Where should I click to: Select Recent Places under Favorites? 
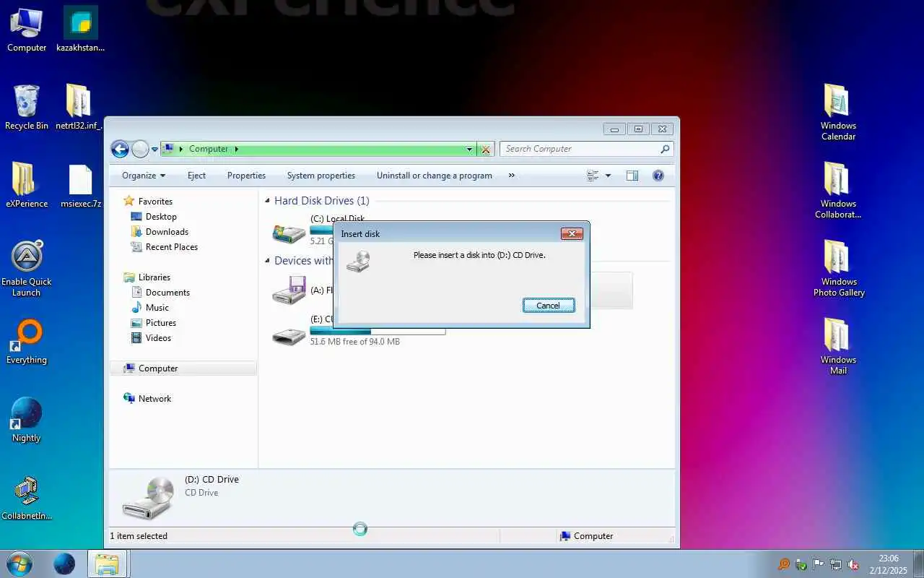tap(172, 247)
